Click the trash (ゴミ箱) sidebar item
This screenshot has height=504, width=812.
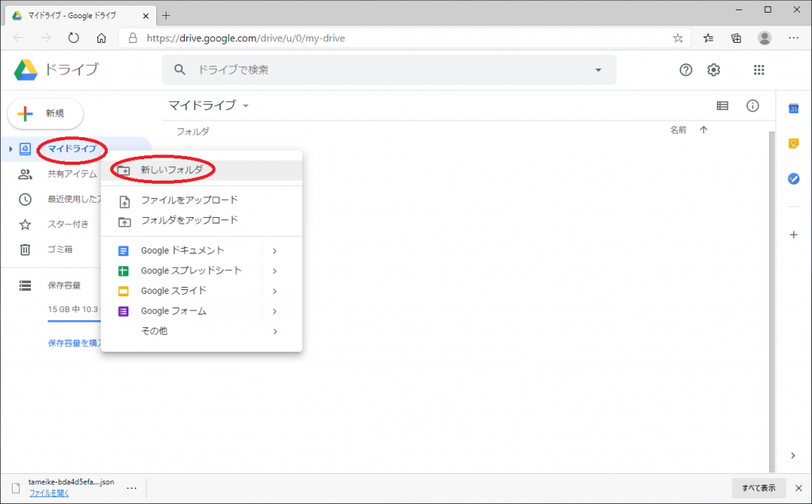tap(59, 250)
